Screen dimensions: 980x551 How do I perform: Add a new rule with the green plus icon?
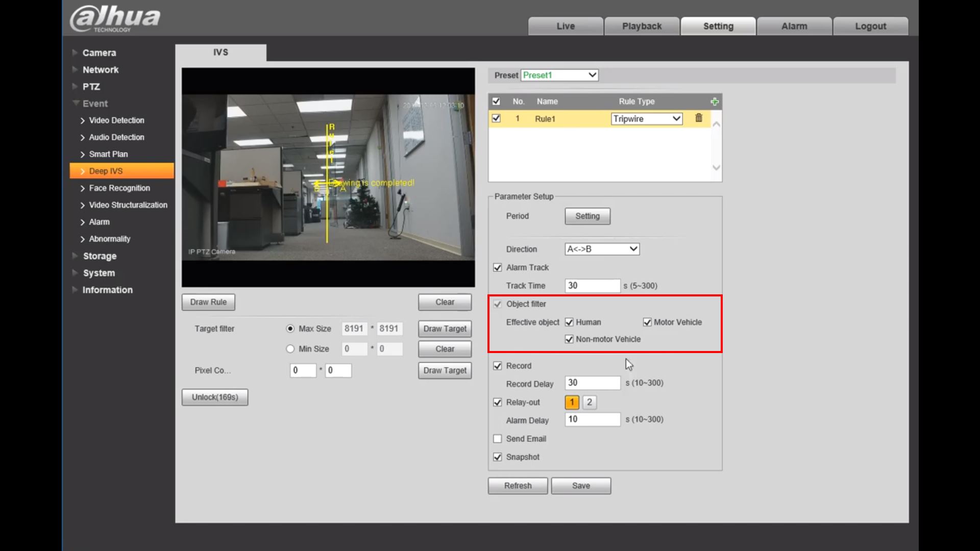[x=714, y=101]
